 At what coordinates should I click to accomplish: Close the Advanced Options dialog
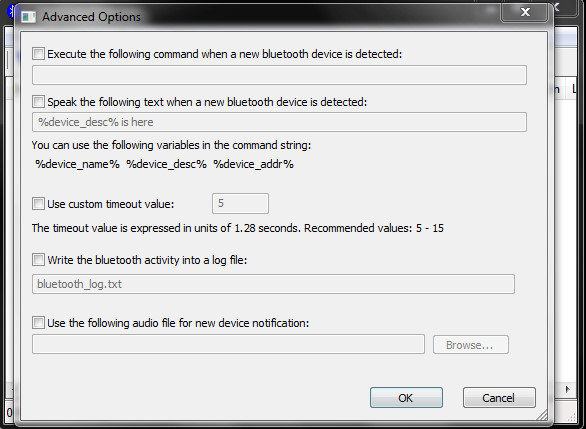pyautogui.click(x=525, y=12)
